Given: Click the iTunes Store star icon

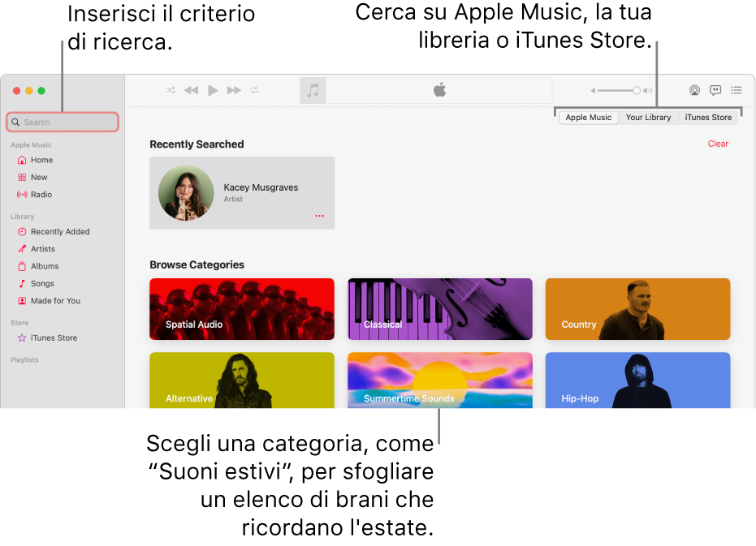Looking at the screenshot, I should point(22,337).
